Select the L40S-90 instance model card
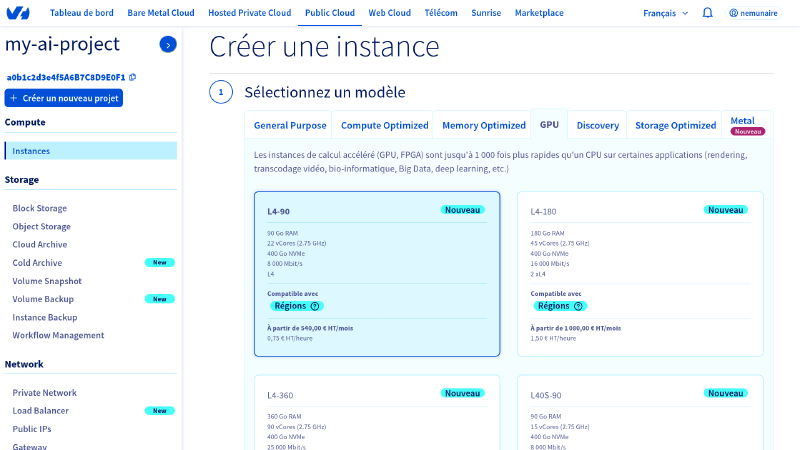Screen dimensions: 800x450 click(x=640, y=413)
